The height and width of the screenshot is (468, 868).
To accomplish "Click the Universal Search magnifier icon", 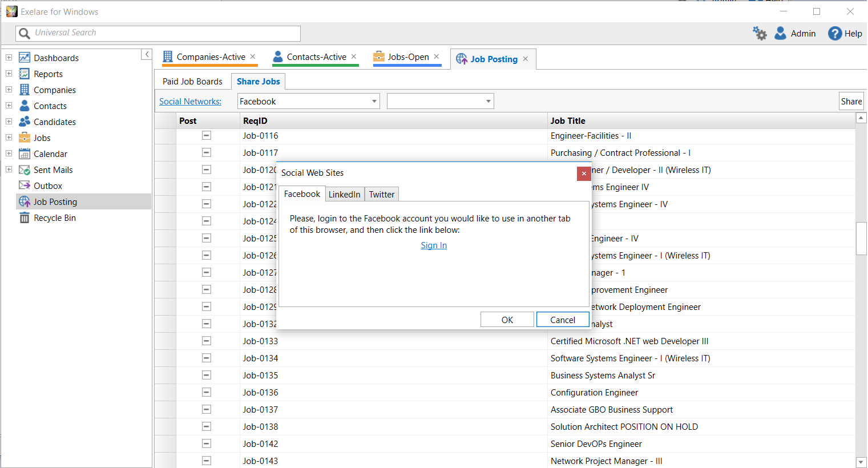I will coord(25,33).
